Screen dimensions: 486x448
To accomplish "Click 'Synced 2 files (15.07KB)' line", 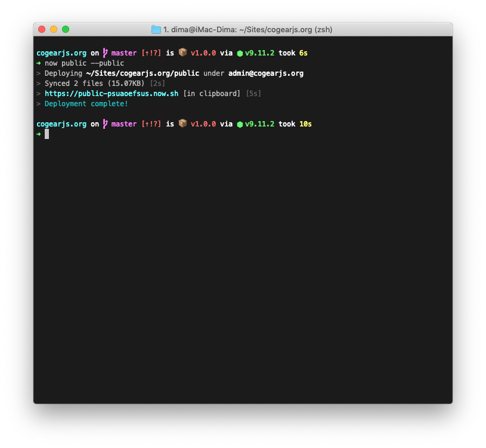I will click(x=95, y=84).
